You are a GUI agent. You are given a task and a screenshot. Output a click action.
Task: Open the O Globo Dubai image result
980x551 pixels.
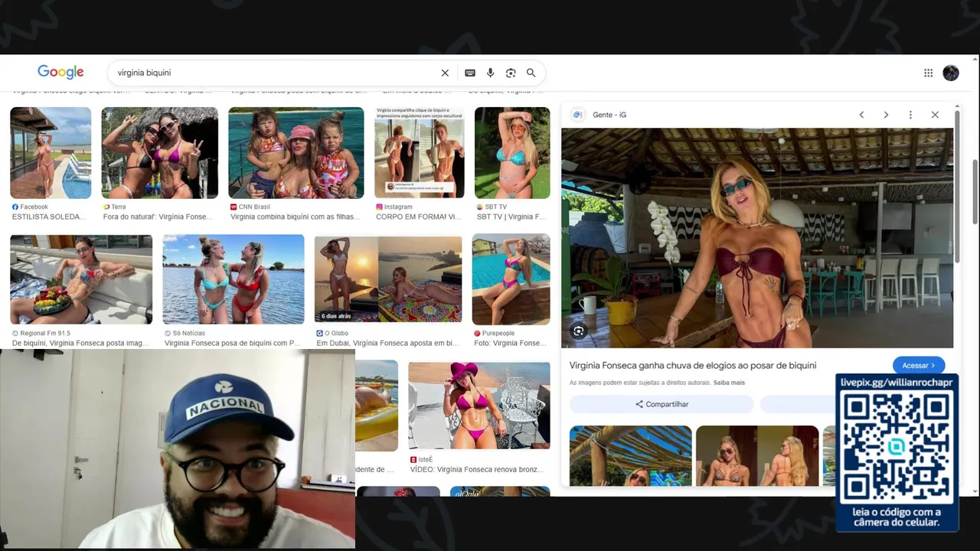click(x=388, y=279)
